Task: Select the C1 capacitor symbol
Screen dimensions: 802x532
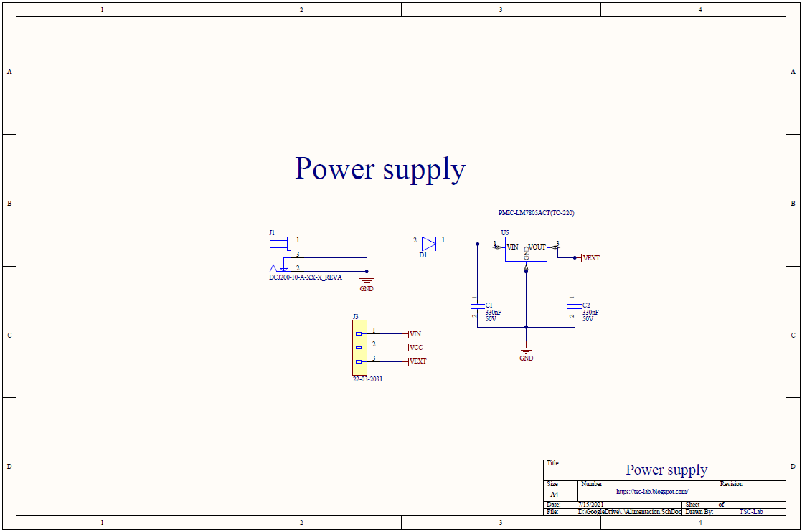Action: (x=477, y=306)
